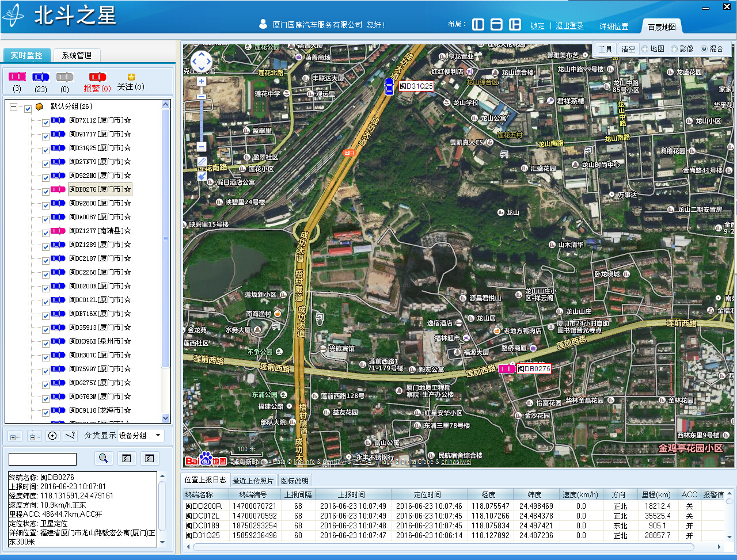This screenshot has height=560, width=737.
Task: Select the 影像 satellite radio button
Action: (674, 49)
